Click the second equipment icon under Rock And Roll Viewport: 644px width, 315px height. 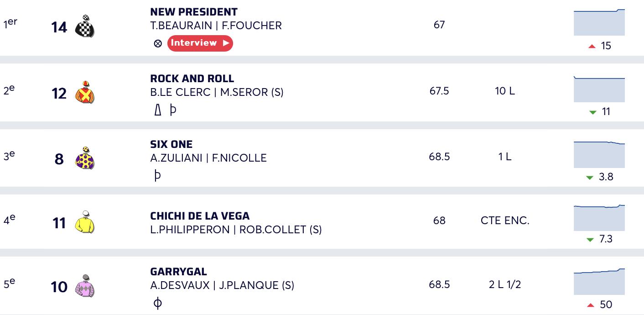(173, 110)
